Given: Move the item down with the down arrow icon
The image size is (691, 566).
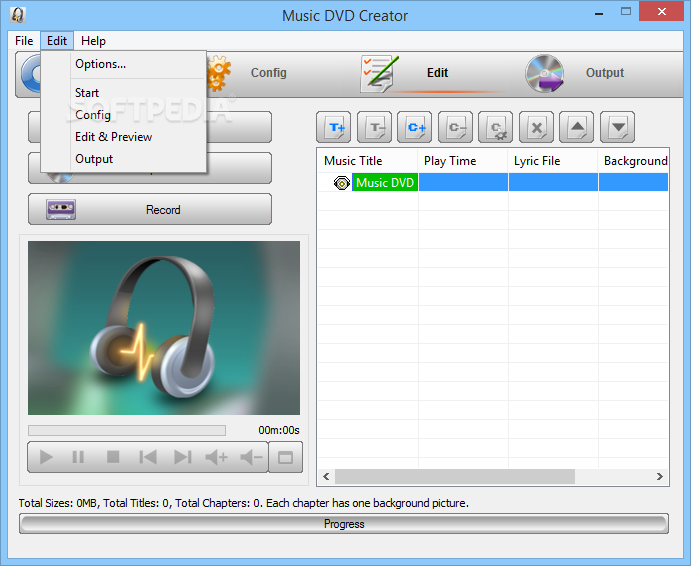Looking at the screenshot, I should (x=617, y=127).
